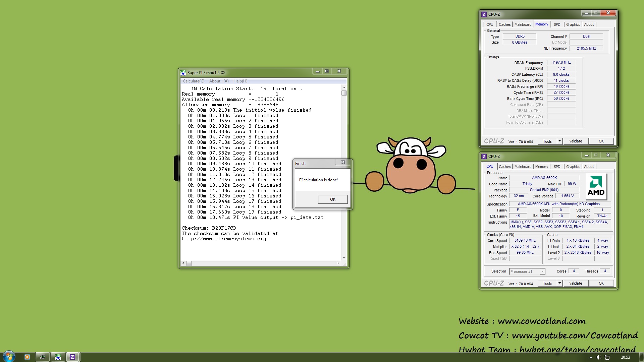
Task: Click Validate in top CPU-Z window
Action: (x=576, y=141)
